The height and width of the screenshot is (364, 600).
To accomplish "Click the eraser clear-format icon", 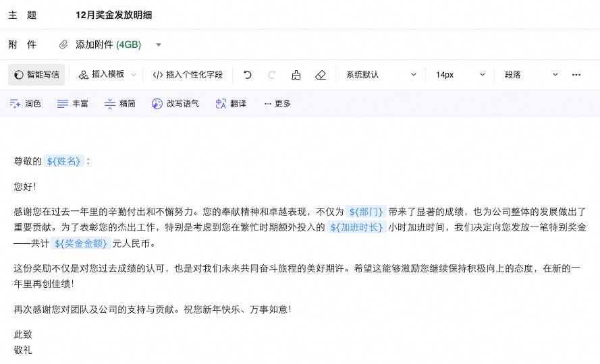I will [321, 75].
